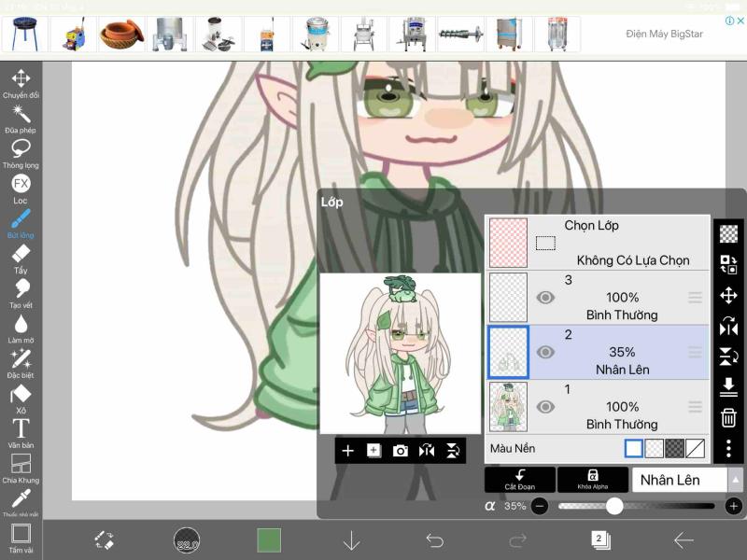Hide layer 1 via eye icon
Image resolution: width=747 pixels, height=560 pixels.
[545, 407]
